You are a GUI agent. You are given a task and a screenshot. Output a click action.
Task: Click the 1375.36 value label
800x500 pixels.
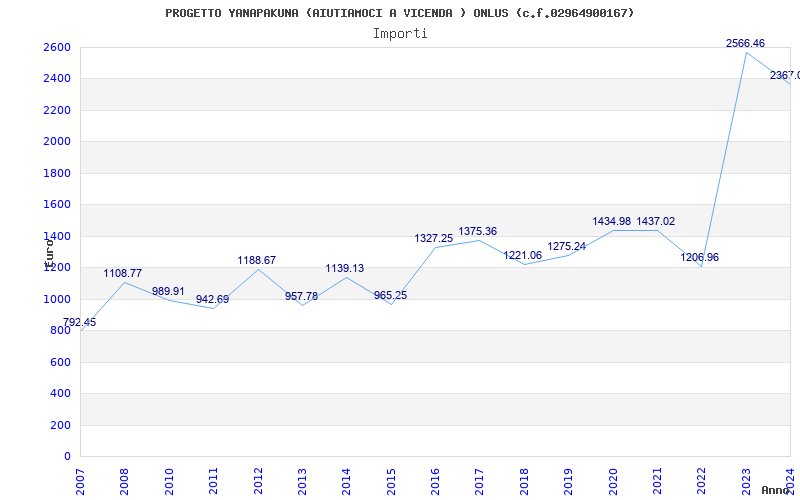pos(478,231)
